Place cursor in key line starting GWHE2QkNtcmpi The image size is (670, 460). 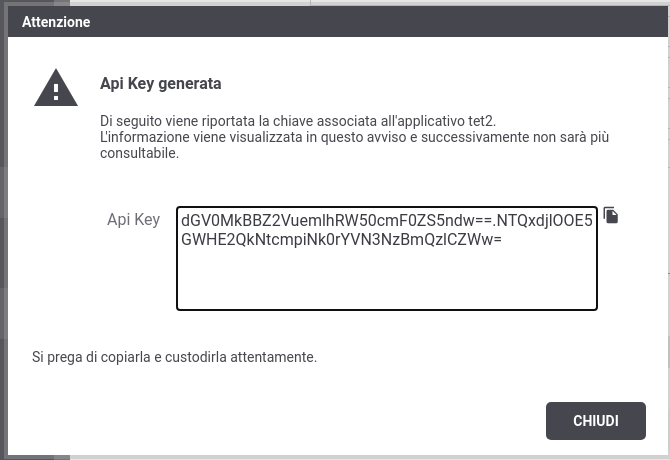click(x=341, y=240)
